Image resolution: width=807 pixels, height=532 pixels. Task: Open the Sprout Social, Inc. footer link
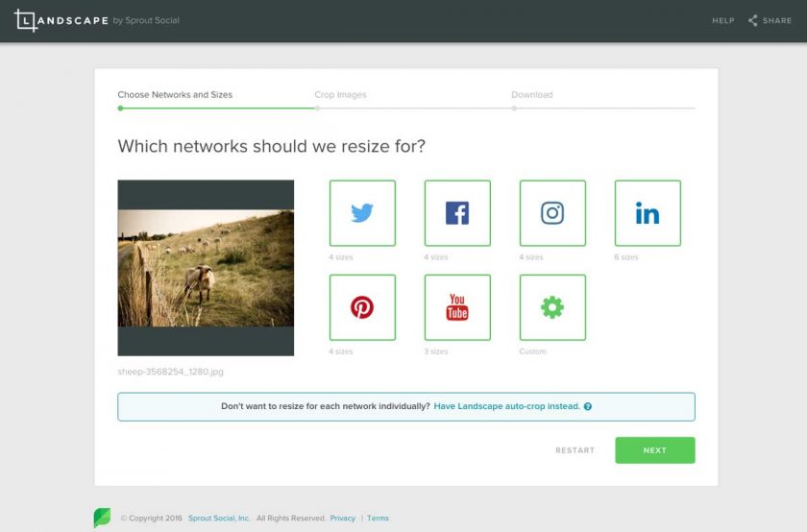pos(219,519)
